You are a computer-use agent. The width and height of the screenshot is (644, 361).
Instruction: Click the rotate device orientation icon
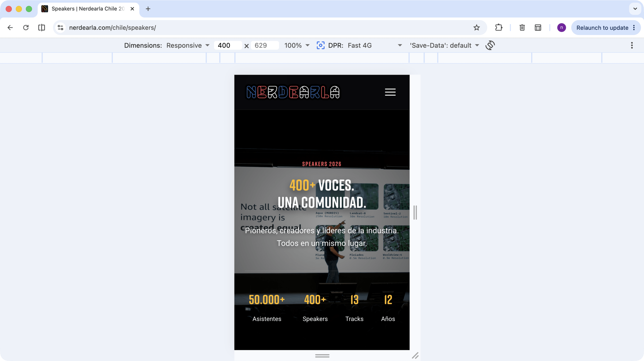(x=490, y=45)
